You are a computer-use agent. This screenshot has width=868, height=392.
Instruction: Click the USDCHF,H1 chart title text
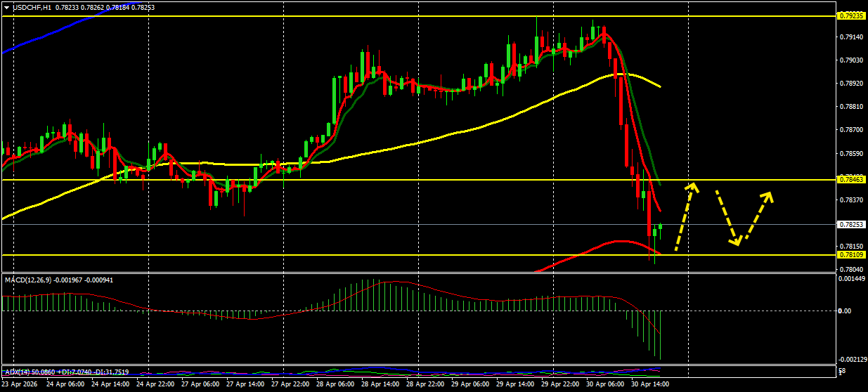31,7
